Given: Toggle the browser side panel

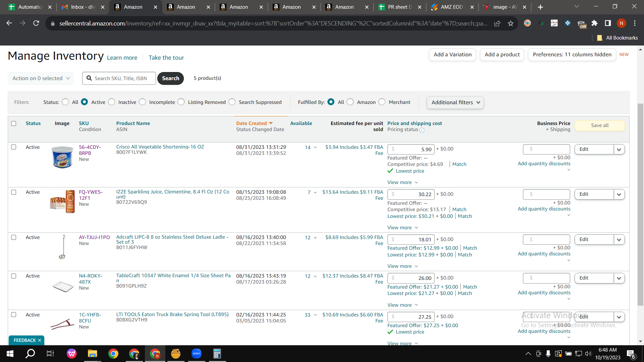Looking at the screenshot, I should pos(608,23).
